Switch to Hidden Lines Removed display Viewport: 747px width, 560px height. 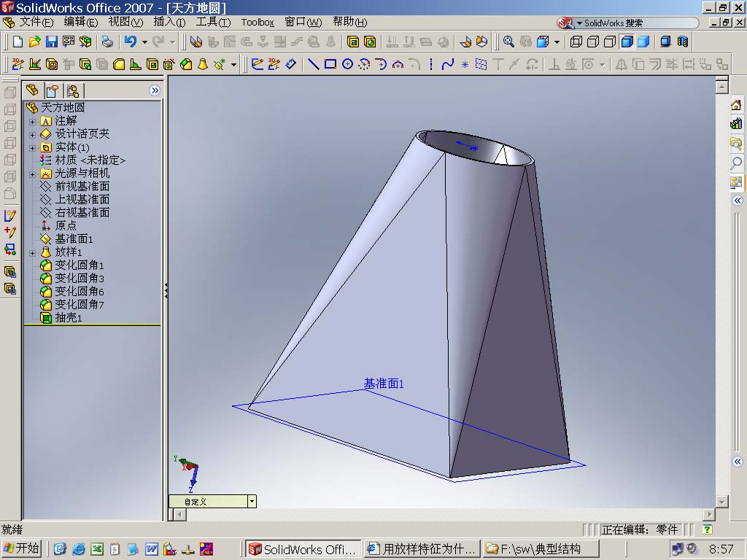(x=610, y=42)
